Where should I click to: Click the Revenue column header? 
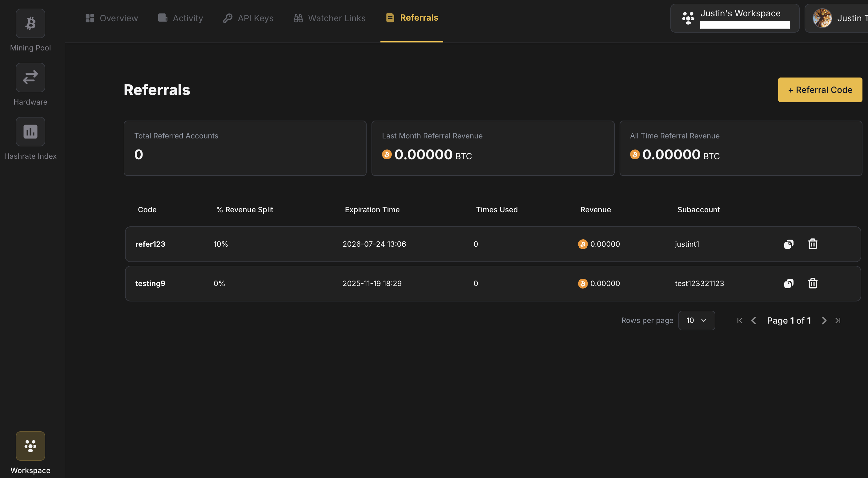[596, 210]
